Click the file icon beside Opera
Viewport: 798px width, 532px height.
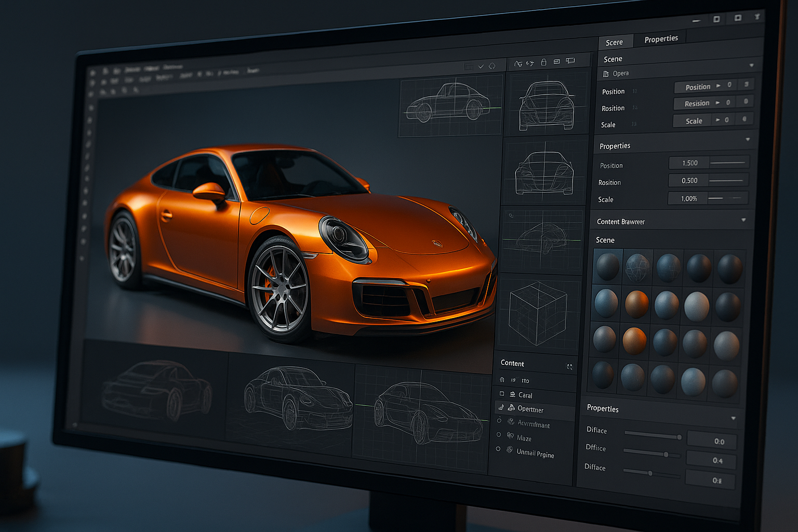pos(606,74)
